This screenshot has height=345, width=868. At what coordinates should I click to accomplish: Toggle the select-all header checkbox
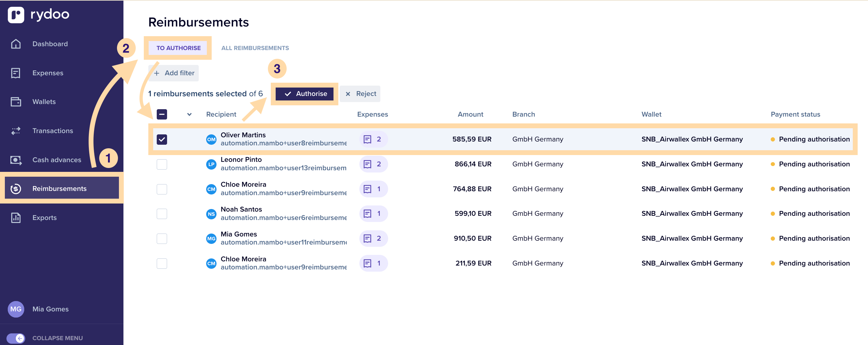coord(162,114)
